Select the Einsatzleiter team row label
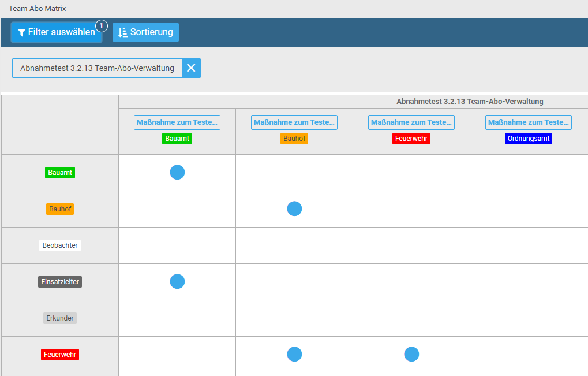Image resolution: width=588 pixels, height=376 pixels. tap(60, 282)
